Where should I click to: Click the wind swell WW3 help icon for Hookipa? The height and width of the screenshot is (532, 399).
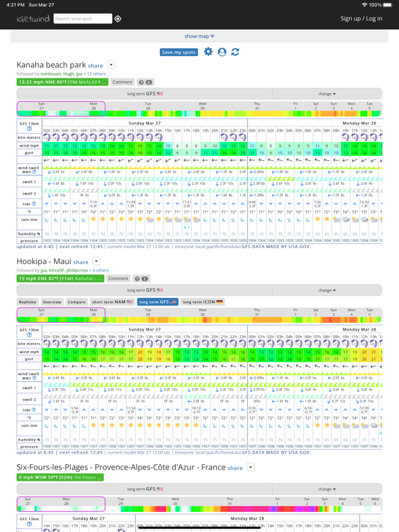(x=34, y=378)
